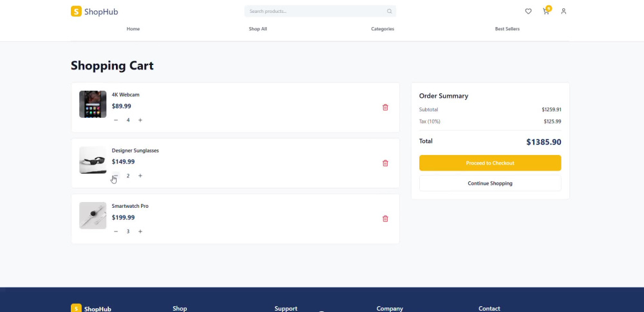Screen dimensions: 644x312
Task: Click the subtotal value $1259.91
Action: pos(551,109)
